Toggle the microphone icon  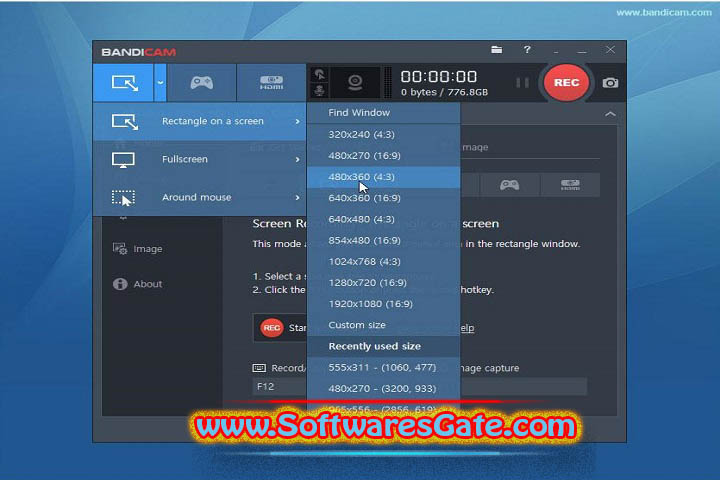(x=320, y=91)
